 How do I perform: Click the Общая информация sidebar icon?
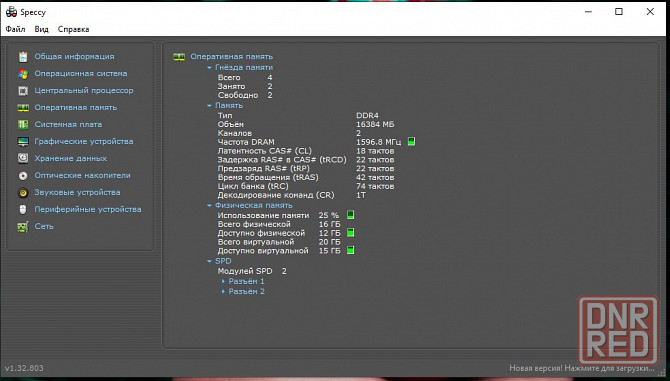(x=23, y=56)
